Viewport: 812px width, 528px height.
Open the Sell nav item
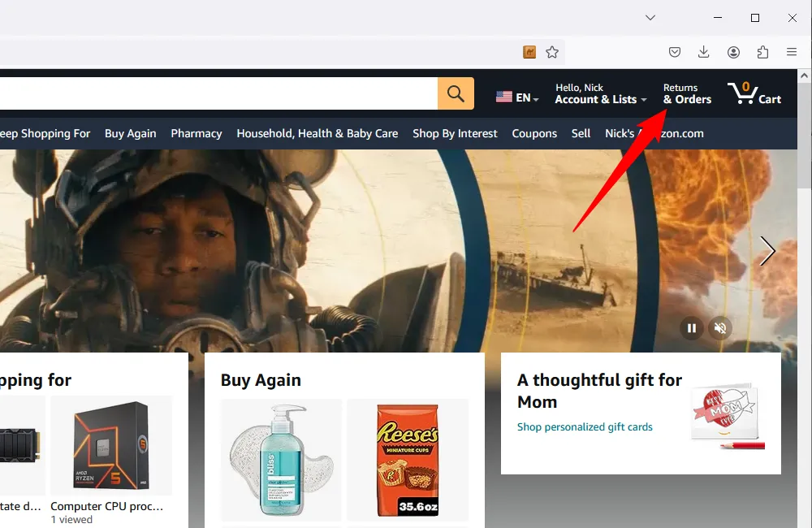[x=581, y=134]
